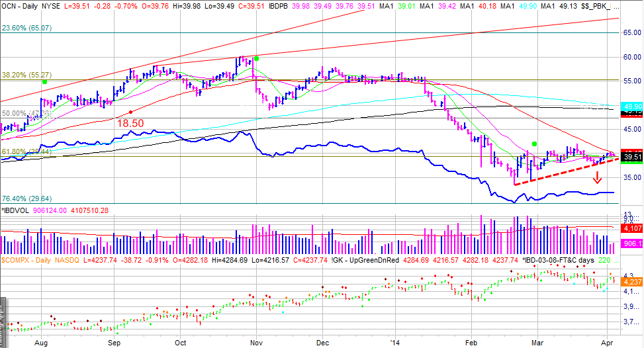Viewport: 644px width, 348px height.
Task: Click the C=39.51 close price readout
Action: [x=252, y=6]
